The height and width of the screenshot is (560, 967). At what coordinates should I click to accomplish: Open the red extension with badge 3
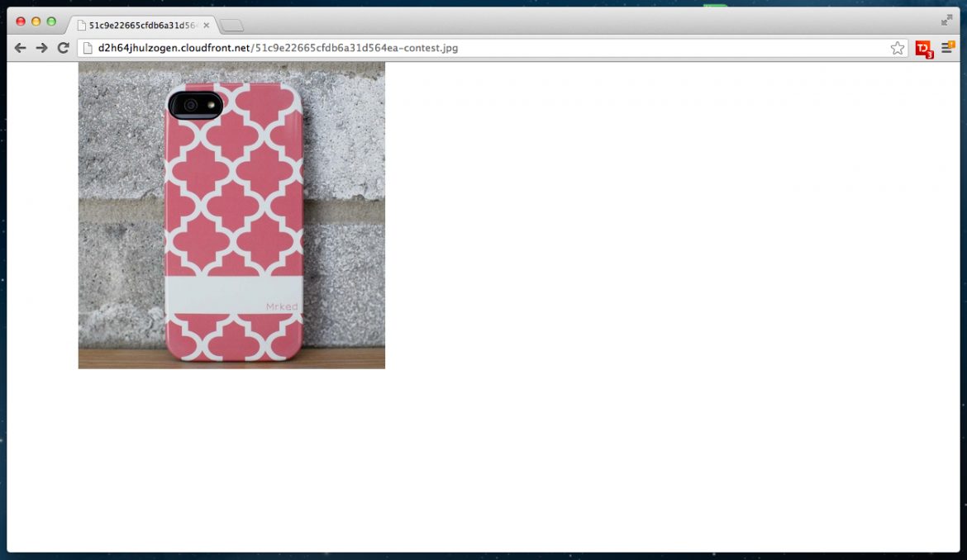coord(922,49)
